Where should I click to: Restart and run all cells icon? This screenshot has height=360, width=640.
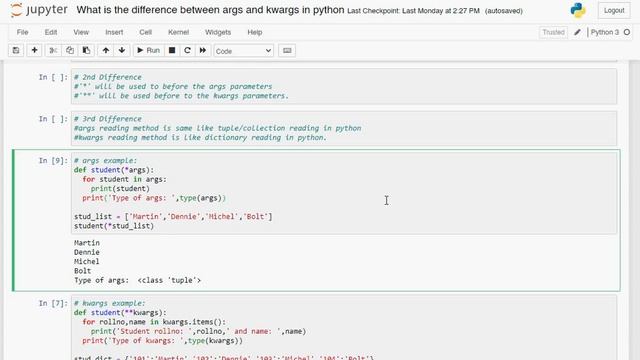(x=203, y=51)
